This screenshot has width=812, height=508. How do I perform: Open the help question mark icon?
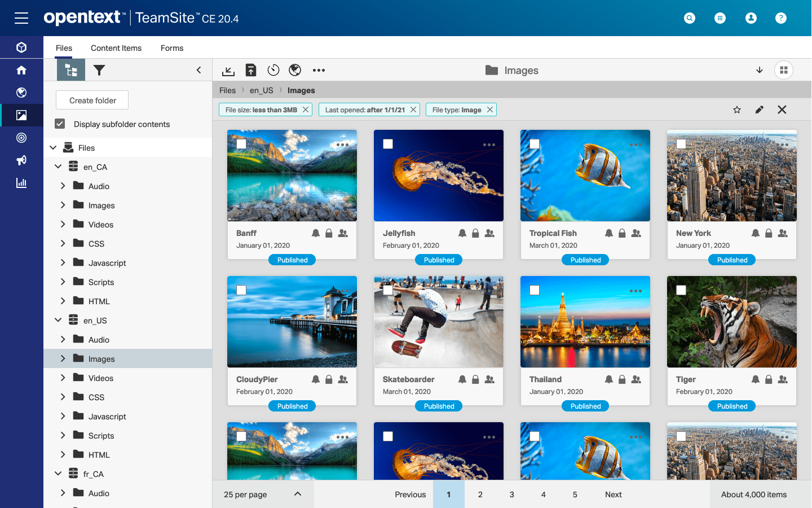[x=781, y=18]
